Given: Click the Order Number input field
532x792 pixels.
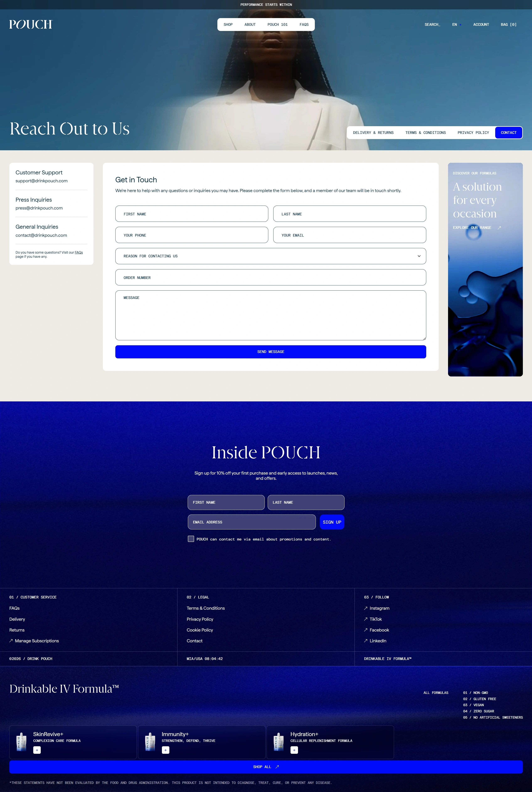Looking at the screenshot, I should pyautogui.click(x=270, y=278).
